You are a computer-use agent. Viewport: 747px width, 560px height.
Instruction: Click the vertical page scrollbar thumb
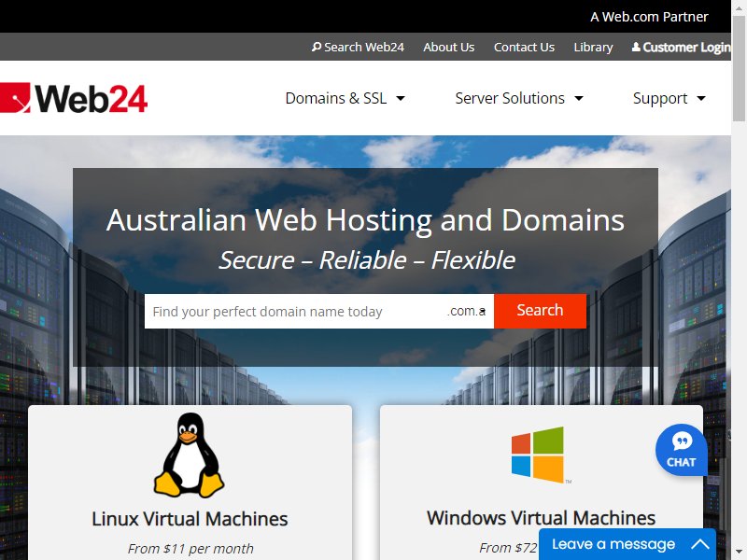[x=739, y=69]
